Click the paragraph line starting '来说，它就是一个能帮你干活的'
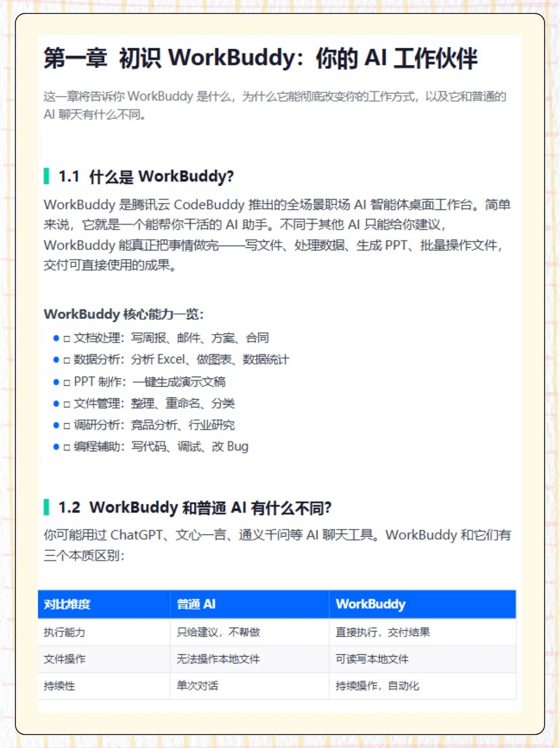 (x=245, y=225)
